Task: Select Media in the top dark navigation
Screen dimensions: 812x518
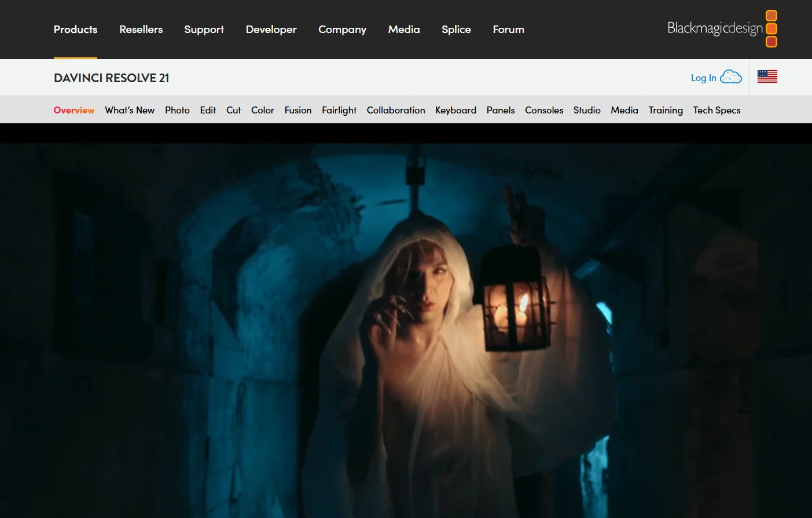Action: (404, 30)
